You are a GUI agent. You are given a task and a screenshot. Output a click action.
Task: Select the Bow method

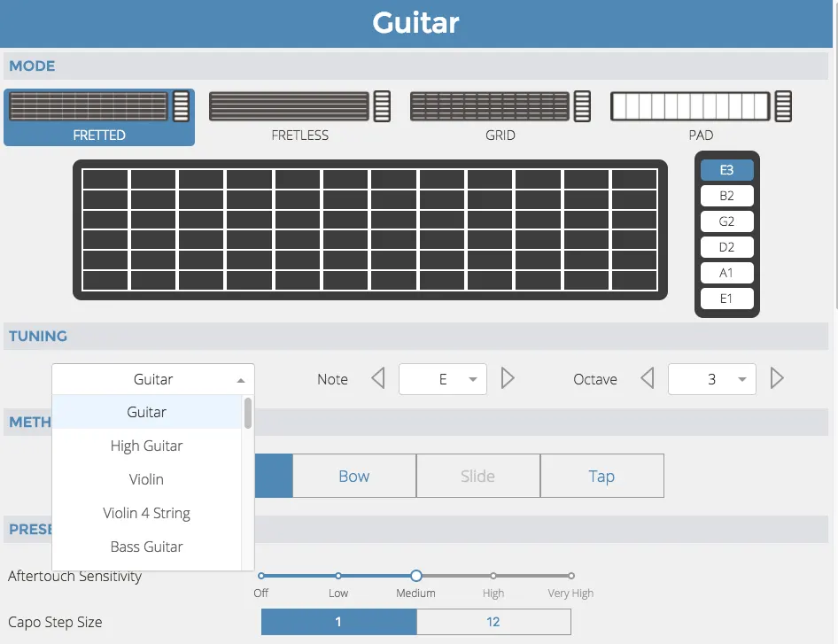pyautogui.click(x=354, y=476)
